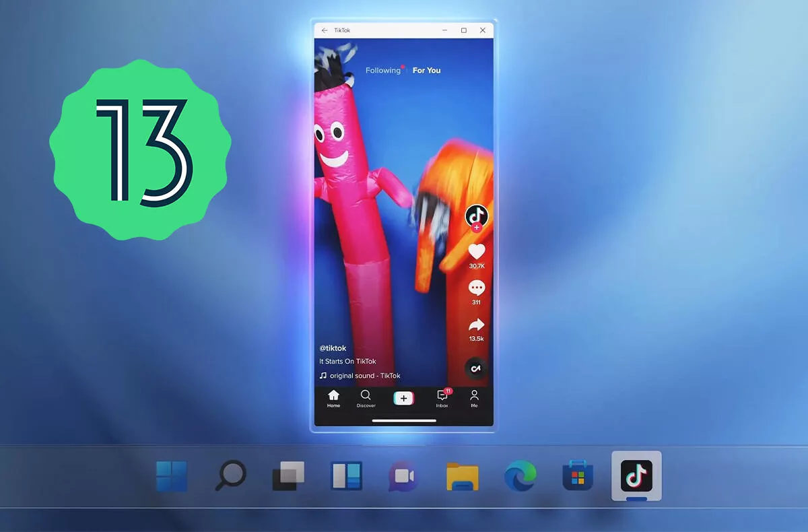808x532 pixels.
Task: Open the spinning sound disc icon
Action: pos(476,368)
